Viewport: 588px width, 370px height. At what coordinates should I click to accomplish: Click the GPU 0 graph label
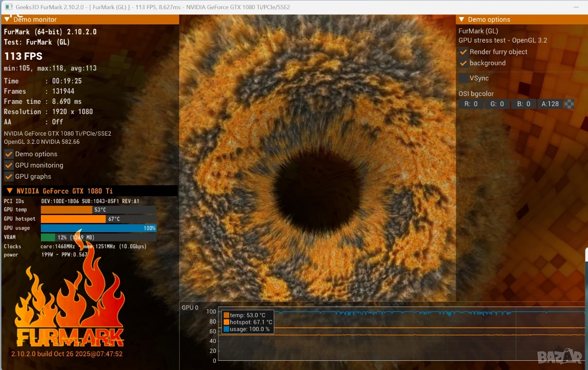coord(190,307)
